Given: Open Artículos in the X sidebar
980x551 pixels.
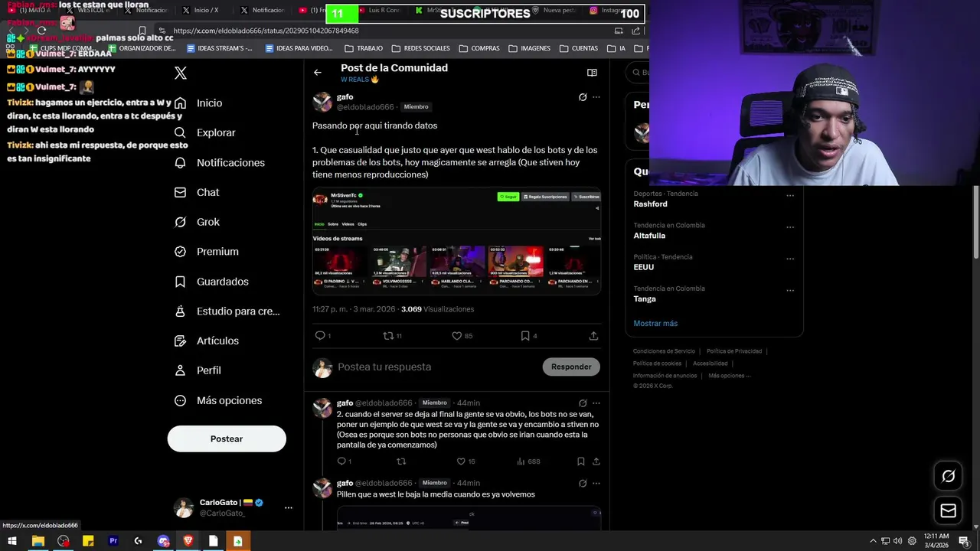Looking at the screenshot, I should [x=206, y=341].
